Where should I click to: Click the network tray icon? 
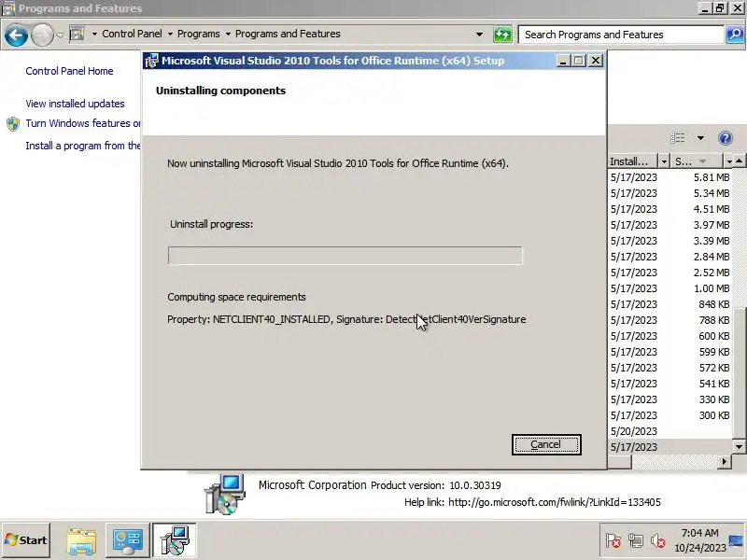click(x=636, y=541)
